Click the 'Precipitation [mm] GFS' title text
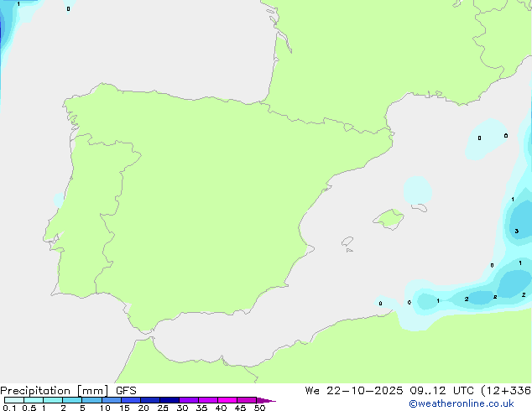The image size is (532, 411). click(68, 391)
